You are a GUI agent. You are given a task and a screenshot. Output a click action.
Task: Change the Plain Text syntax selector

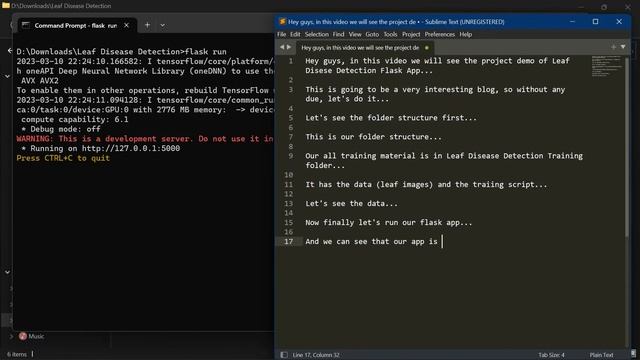coord(601,355)
